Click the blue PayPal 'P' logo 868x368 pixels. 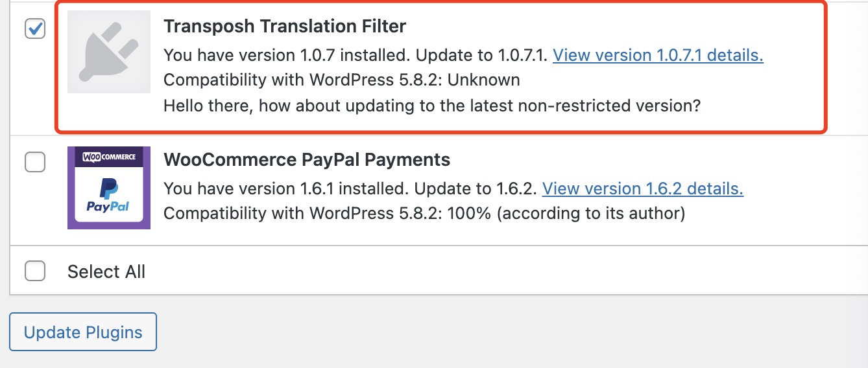[108, 188]
